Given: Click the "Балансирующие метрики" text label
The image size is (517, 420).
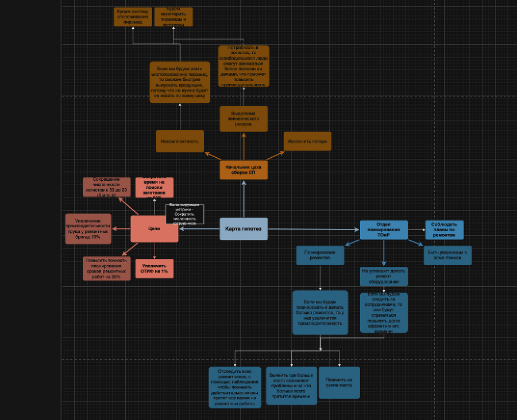Looking at the screenshot, I should tap(184, 214).
